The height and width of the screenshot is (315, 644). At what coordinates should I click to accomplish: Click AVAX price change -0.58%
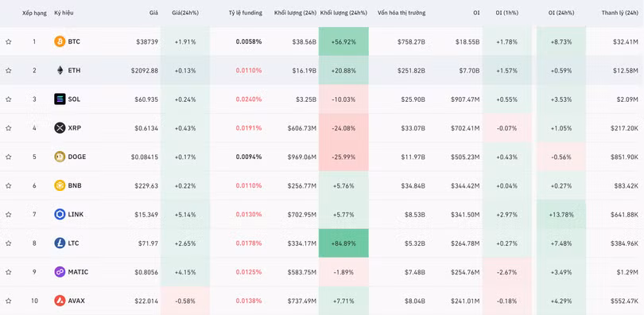[x=185, y=301]
